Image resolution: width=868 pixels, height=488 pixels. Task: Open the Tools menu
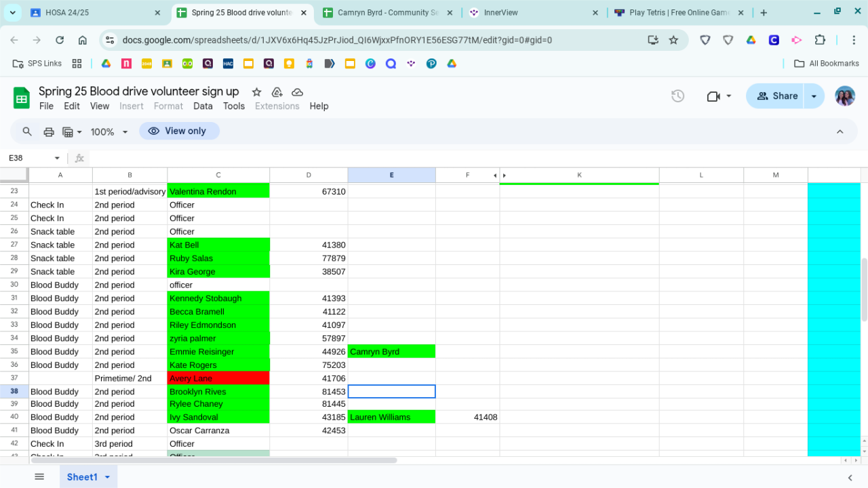(234, 106)
